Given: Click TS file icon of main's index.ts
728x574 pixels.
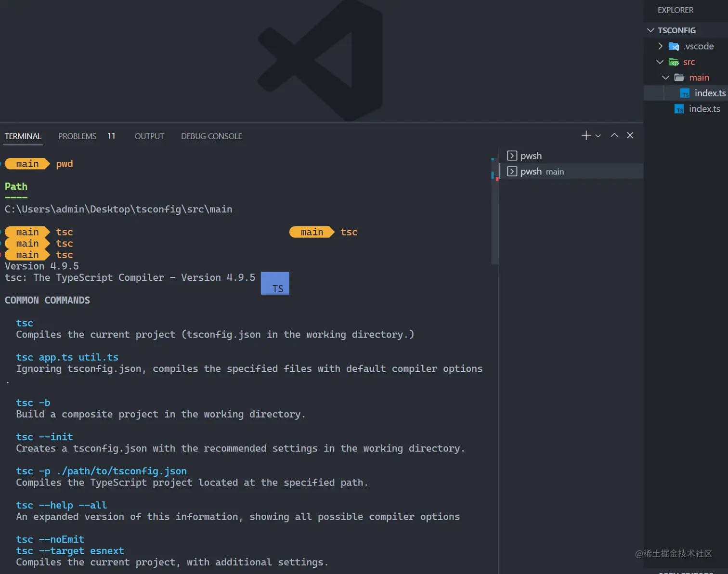Looking at the screenshot, I should point(685,93).
